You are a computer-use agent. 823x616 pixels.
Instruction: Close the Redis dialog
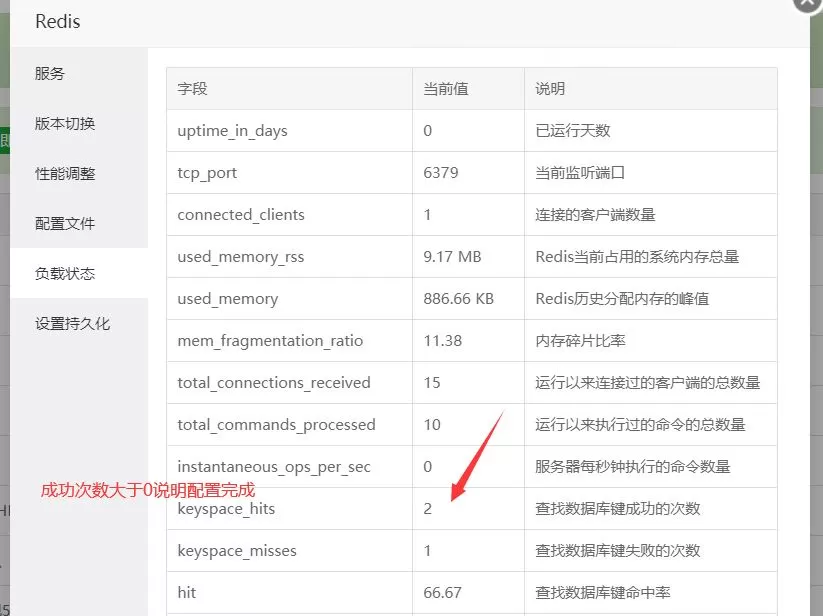click(x=808, y=3)
